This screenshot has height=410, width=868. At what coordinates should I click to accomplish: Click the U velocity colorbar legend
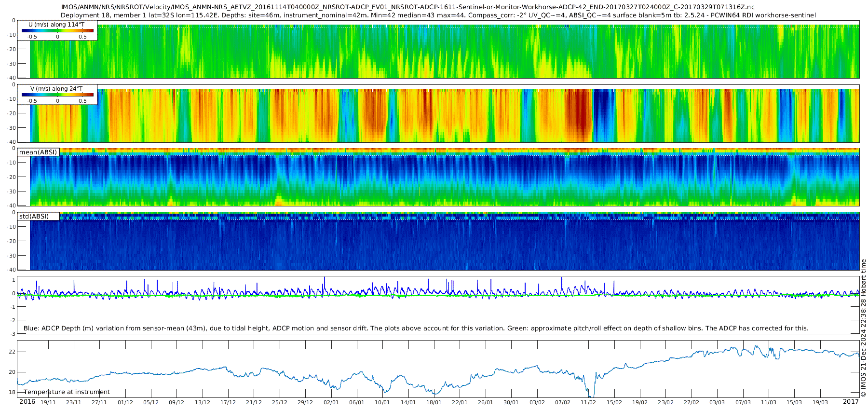57,30
